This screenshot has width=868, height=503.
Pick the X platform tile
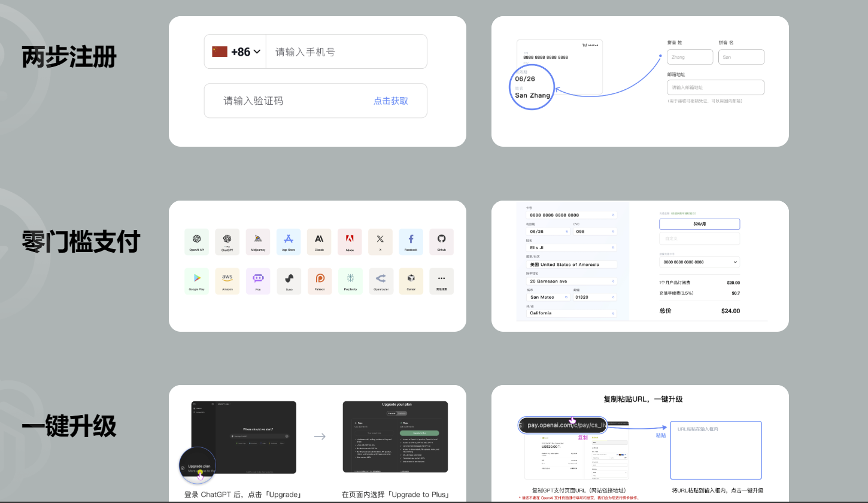click(380, 241)
